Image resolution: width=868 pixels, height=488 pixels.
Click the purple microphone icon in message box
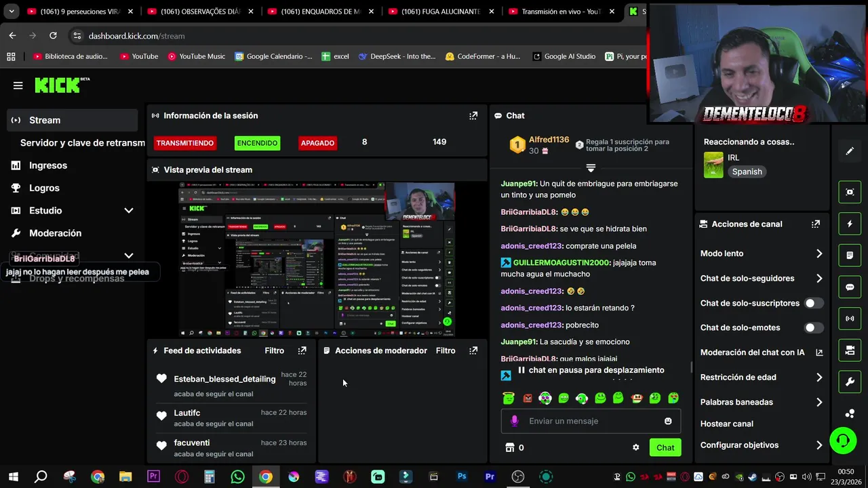[514, 421]
